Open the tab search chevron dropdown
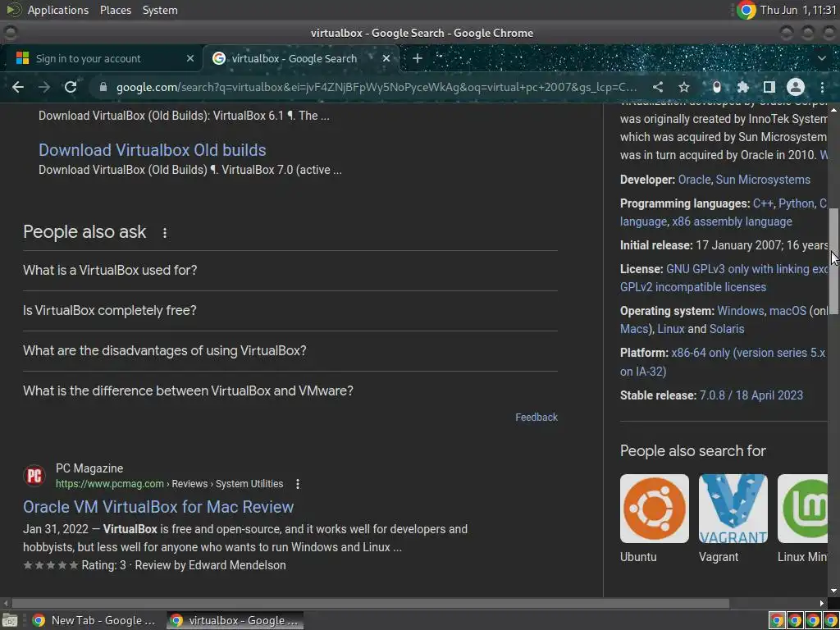This screenshot has height=630, width=840. coord(822,58)
